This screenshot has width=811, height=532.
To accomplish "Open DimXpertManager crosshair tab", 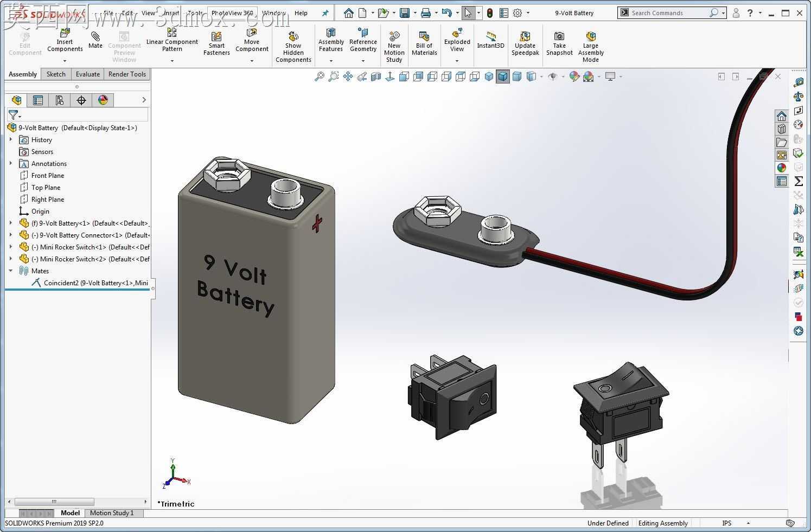I will click(81, 100).
